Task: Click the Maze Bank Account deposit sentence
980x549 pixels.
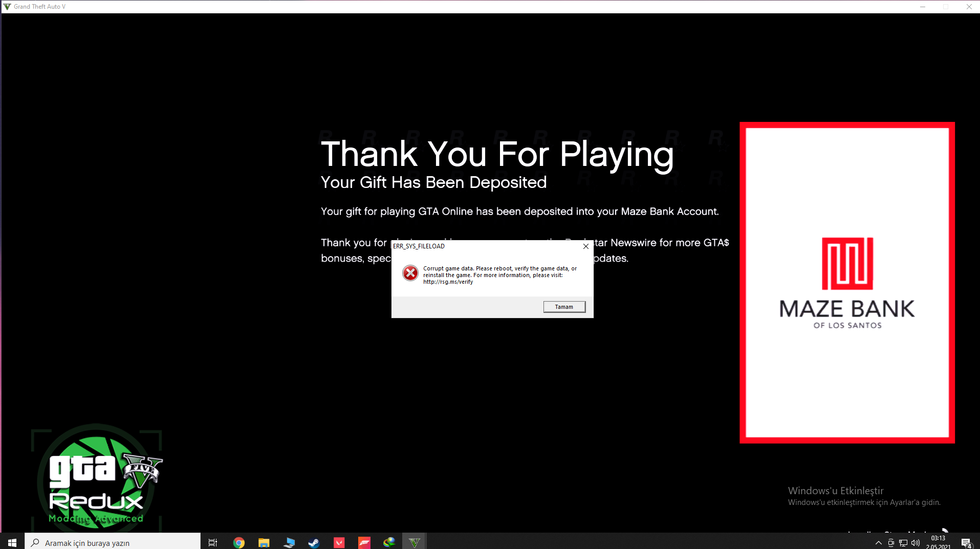Action: [x=520, y=212]
